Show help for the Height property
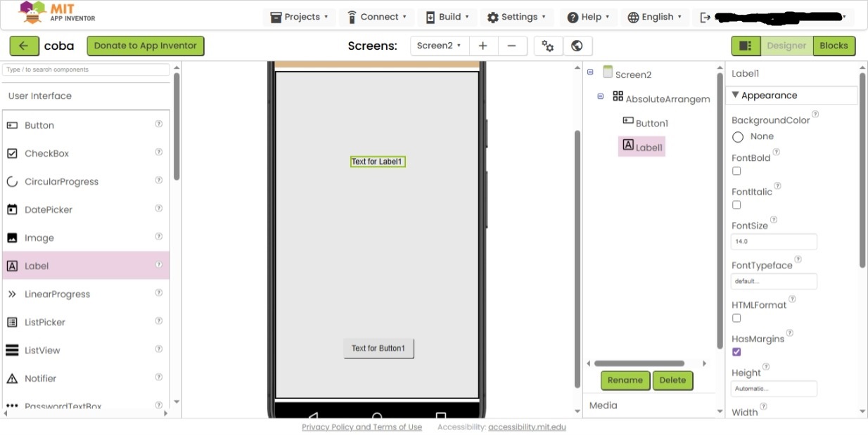868x435 pixels. click(x=766, y=366)
